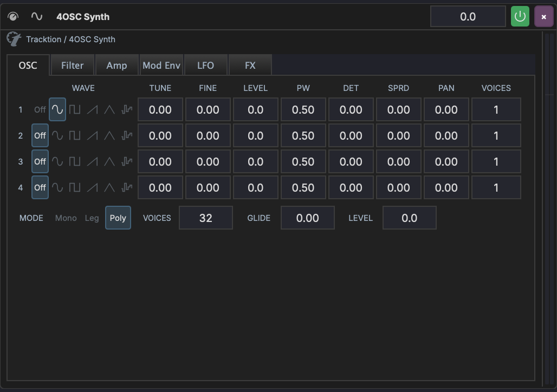Select noise waveform for oscillator 1
This screenshot has width=557, height=392.
pyautogui.click(x=126, y=109)
